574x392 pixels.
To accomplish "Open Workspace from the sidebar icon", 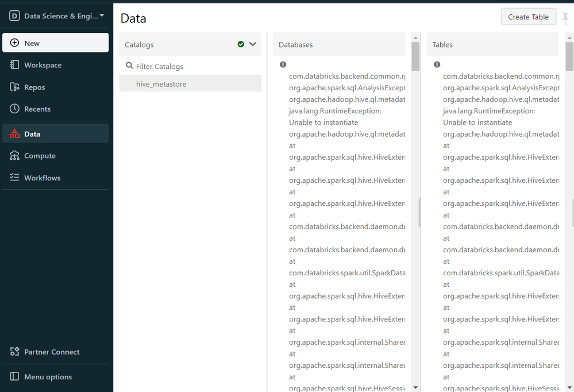I will click(x=14, y=65).
